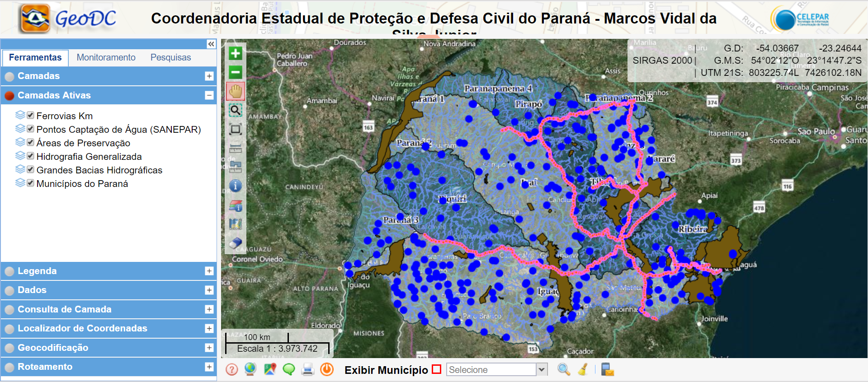The height and width of the screenshot is (382, 868).
Task: Click the green zoom in button
Action: (235, 53)
